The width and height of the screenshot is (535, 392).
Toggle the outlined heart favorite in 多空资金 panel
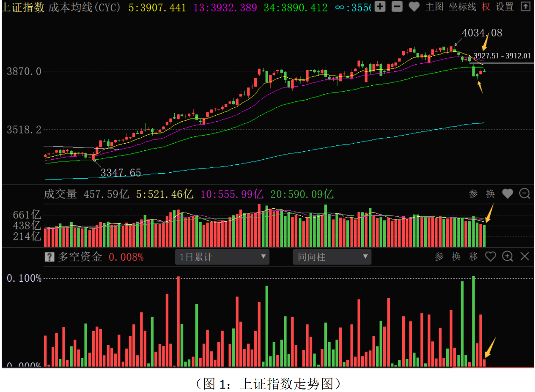pos(490,256)
